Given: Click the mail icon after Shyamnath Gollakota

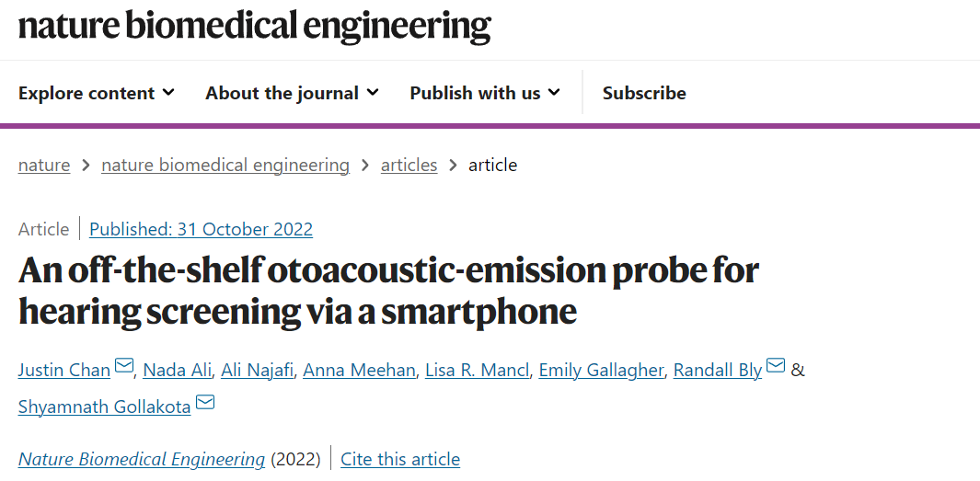Looking at the screenshot, I should (x=205, y=402).
